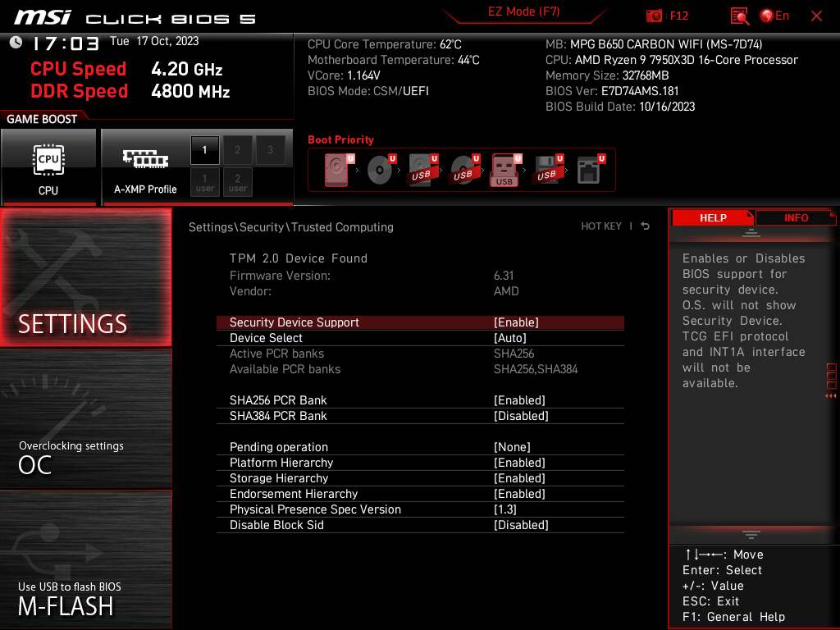The height and width of the screenshot is (630, 840).
Task: Click the CPU Core Temperature 62°C reading
Action: tap(384, 44)
